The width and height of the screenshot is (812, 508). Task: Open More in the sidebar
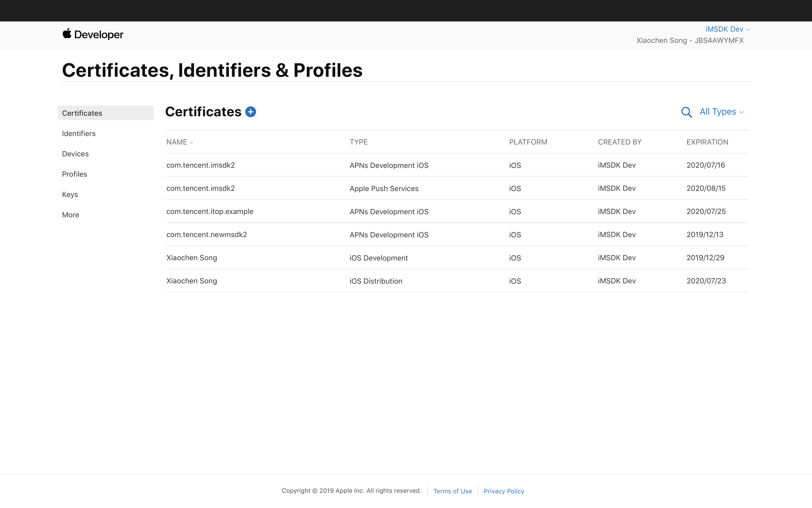tap(71, 215)
